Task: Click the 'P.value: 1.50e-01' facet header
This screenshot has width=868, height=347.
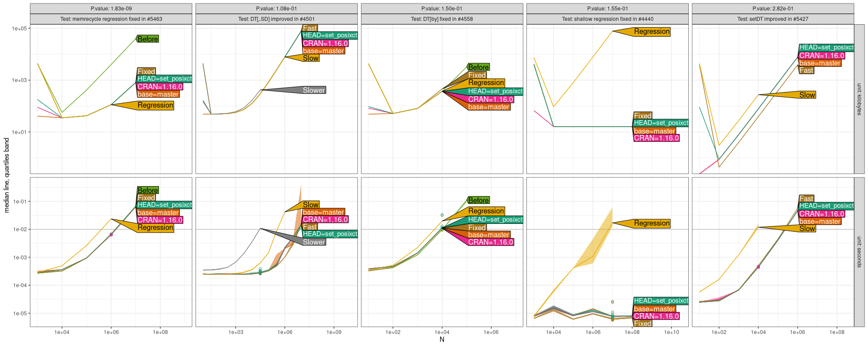Action: click(x=442, y=9)
